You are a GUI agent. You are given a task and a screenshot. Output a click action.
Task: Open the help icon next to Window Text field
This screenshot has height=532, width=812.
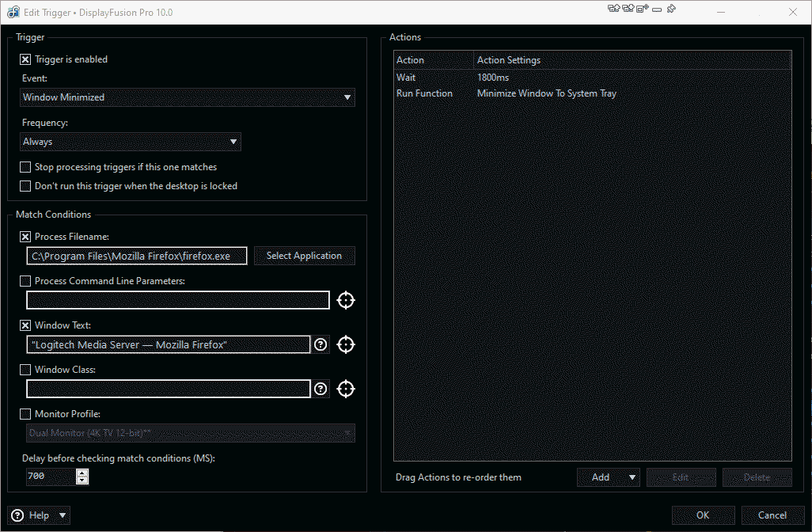(321, 344)
